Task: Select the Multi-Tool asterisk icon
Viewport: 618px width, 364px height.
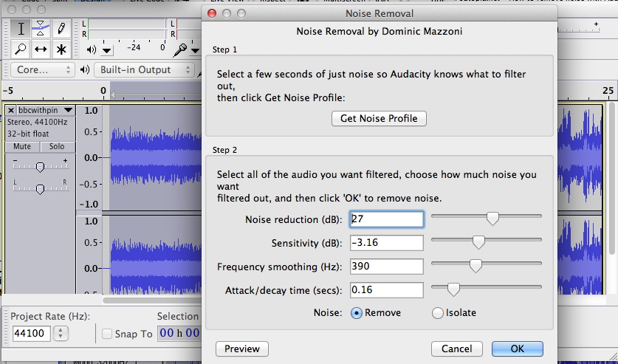Action: (61, 49)
